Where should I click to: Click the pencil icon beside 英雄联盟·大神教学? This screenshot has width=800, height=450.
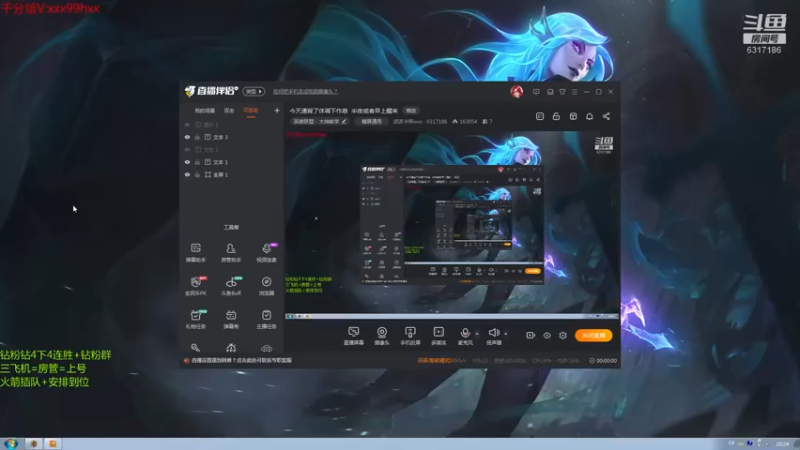click(x=344, y=121)
